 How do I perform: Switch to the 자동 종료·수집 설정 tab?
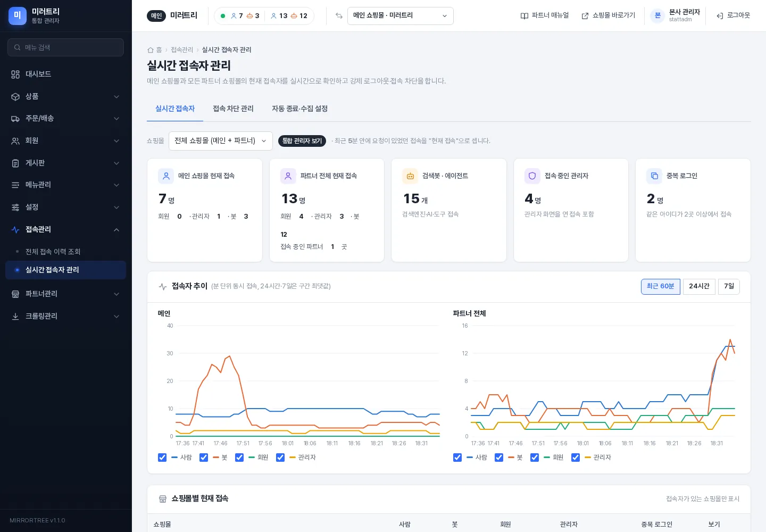(299, 109)
